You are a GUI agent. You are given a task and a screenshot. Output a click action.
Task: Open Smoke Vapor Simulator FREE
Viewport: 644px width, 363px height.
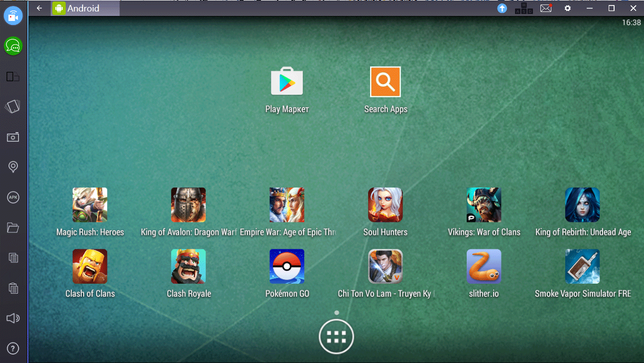point(582,266)
